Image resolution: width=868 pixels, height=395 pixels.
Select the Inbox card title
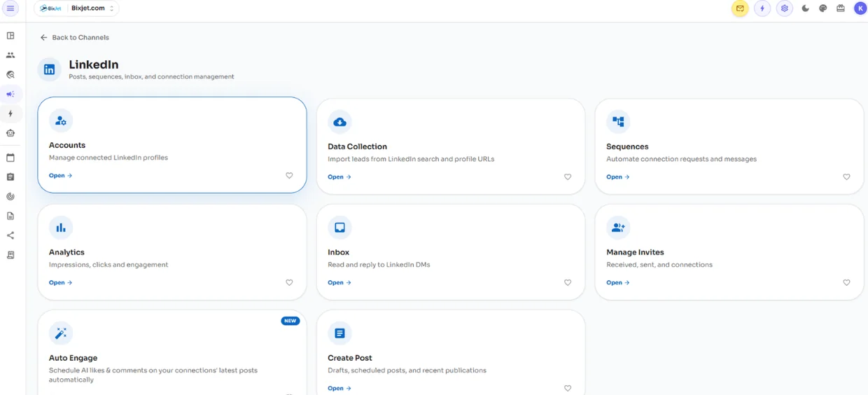coord(339,252)
